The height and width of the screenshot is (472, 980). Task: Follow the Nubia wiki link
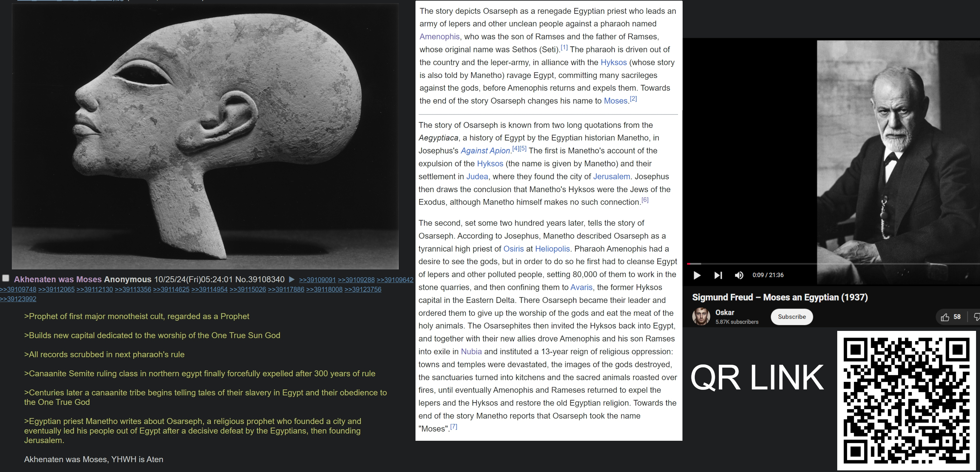[471, 351]
